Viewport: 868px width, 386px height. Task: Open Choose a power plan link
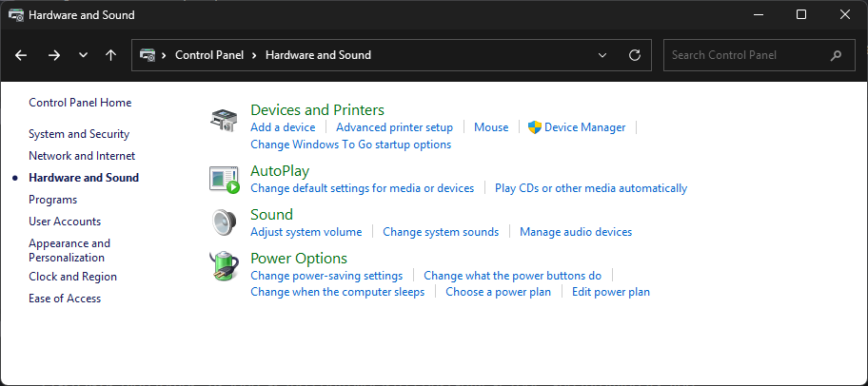coord(498,292)
